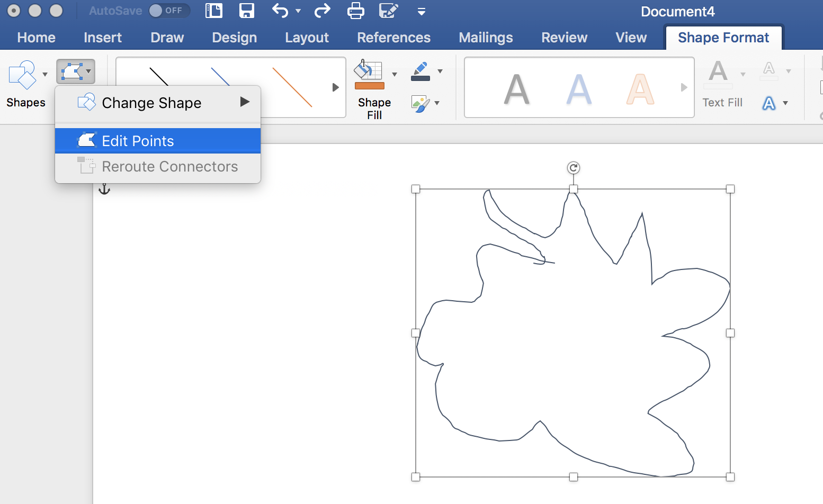Click the Edit Shape tool icon
Viewport: 823px width, 504px height.
tap(73, 70)
